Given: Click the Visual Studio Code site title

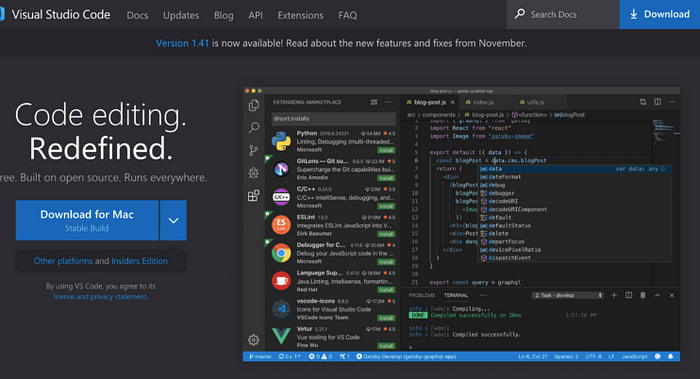Looking at the screenshot, I should coord(61,15).
